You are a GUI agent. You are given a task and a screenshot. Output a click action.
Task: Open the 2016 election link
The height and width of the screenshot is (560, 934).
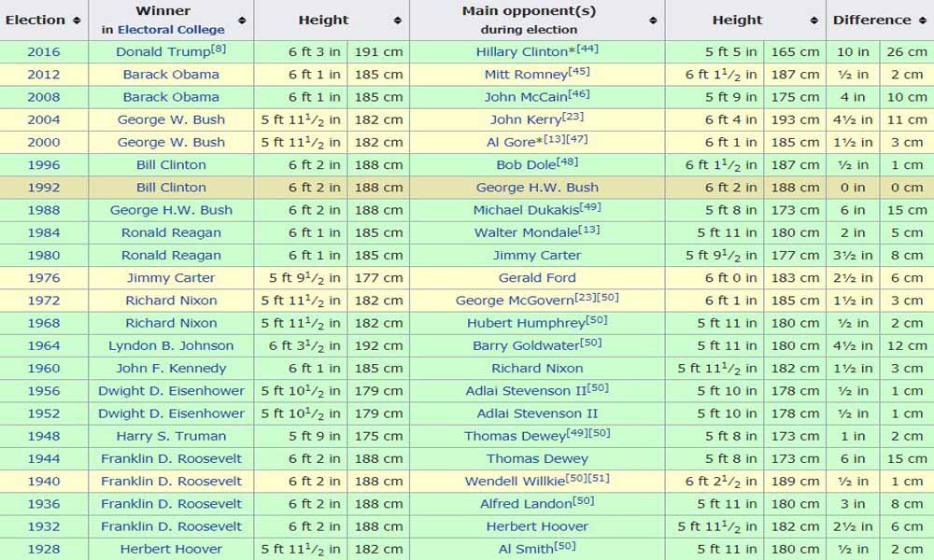(44, 51)
